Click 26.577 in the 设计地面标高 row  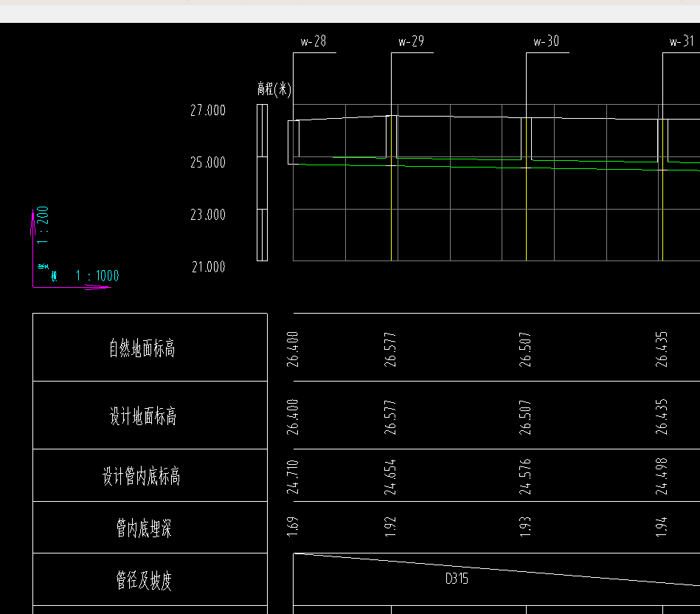click(x=389, y=418)
